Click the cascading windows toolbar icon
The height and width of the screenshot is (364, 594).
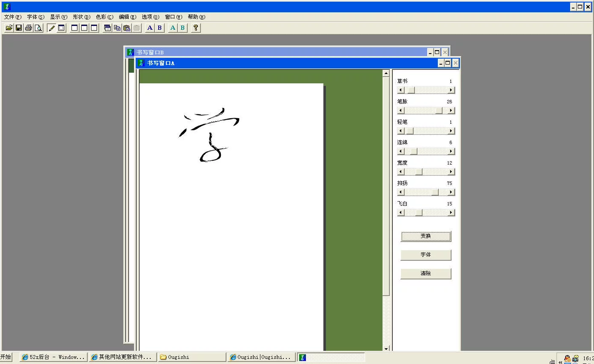107,28
